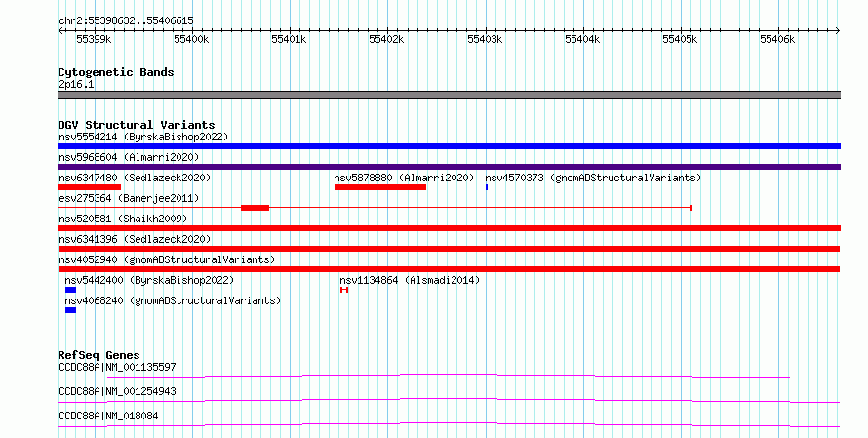Click the 55399k ruler tick label

pyautogui.click(x=94, y=39)
